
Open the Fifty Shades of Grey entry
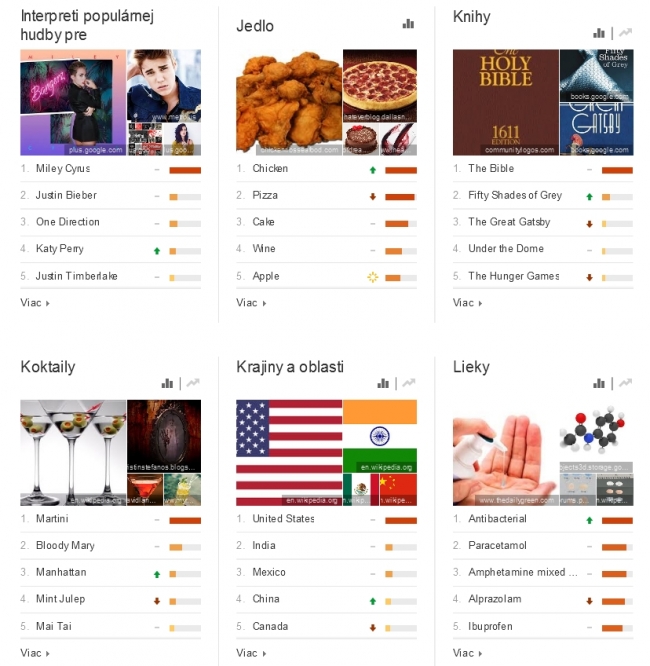click(543, 195)
